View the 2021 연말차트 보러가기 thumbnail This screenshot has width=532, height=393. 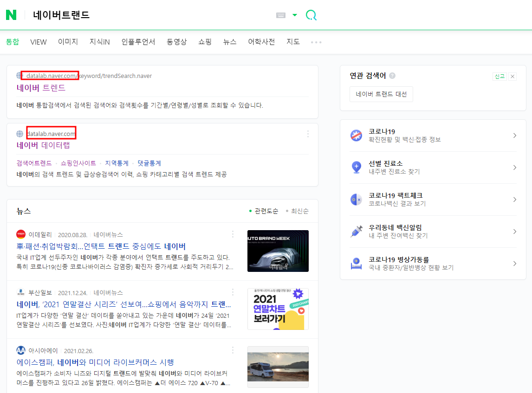tap(278, 309)
